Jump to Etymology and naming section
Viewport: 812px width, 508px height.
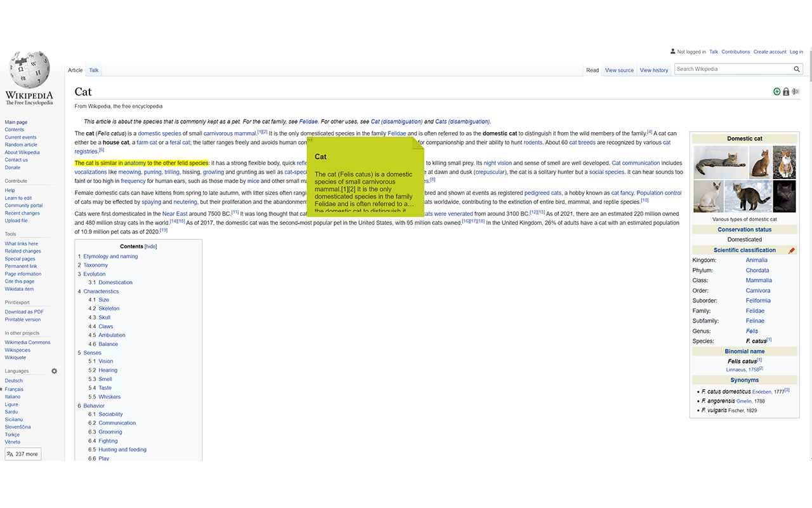tap(110, 257)
